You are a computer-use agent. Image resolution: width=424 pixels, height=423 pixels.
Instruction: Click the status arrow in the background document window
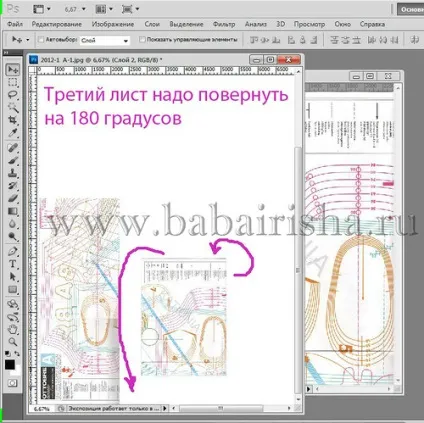(x=309, y=389)
